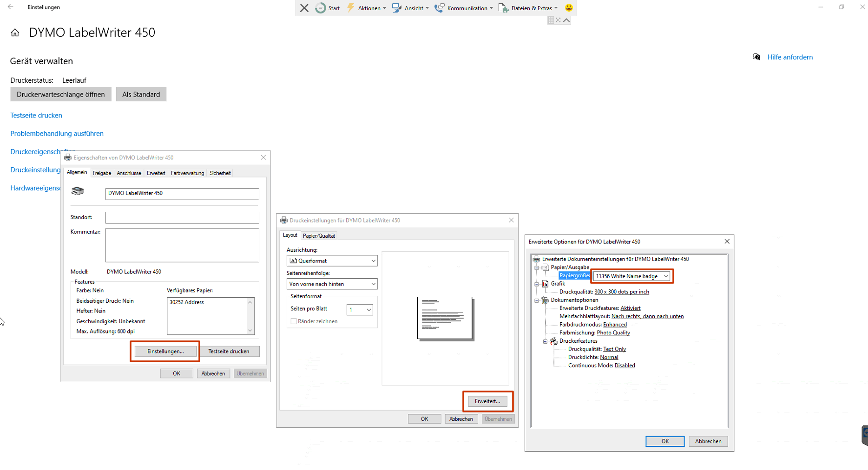Viewport: 868px width, 470px height.
Task: Switch to the Anschlüsse tab
Action: 129,173
